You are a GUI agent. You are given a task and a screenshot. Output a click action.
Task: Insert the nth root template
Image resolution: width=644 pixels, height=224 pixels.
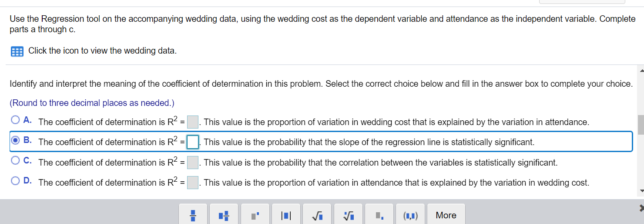[348, 215]
